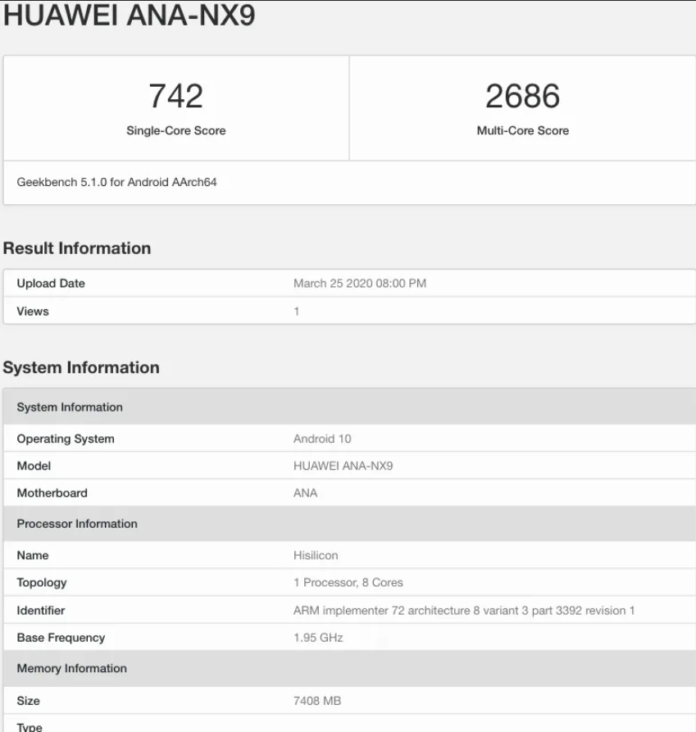This screenshot has width=696, height=732.
Task: Select the Android 10 operating system value
Action: pos(322,439)
